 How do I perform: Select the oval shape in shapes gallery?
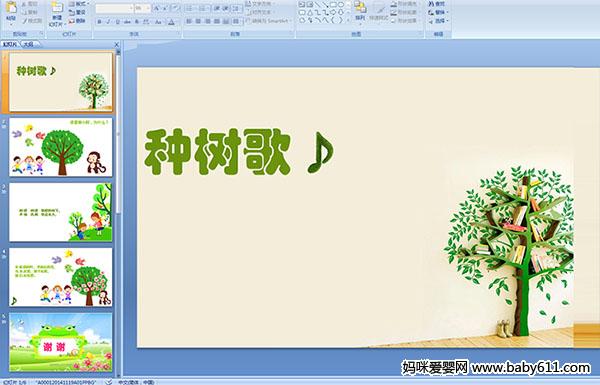pos(341,5)
